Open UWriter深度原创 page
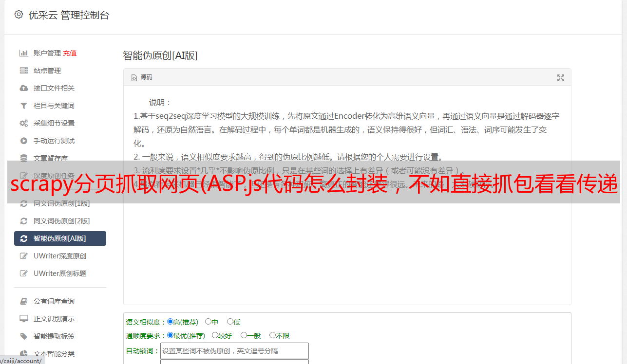The image size is (627, 364). click(60, 256)
